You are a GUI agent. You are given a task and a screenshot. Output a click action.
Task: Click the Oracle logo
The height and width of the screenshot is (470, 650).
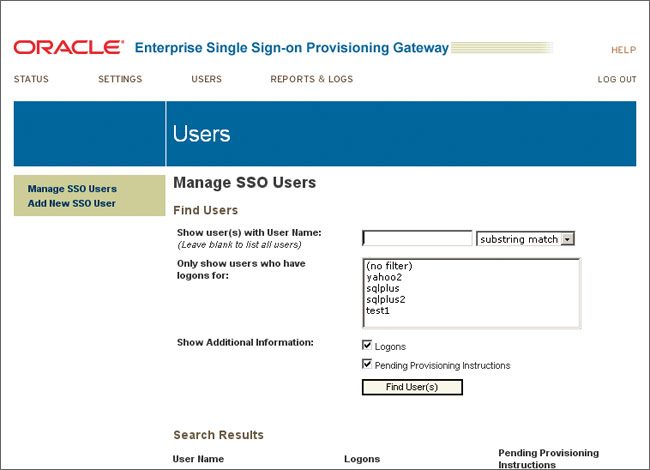pyautogui.click(x=68, y=47)
